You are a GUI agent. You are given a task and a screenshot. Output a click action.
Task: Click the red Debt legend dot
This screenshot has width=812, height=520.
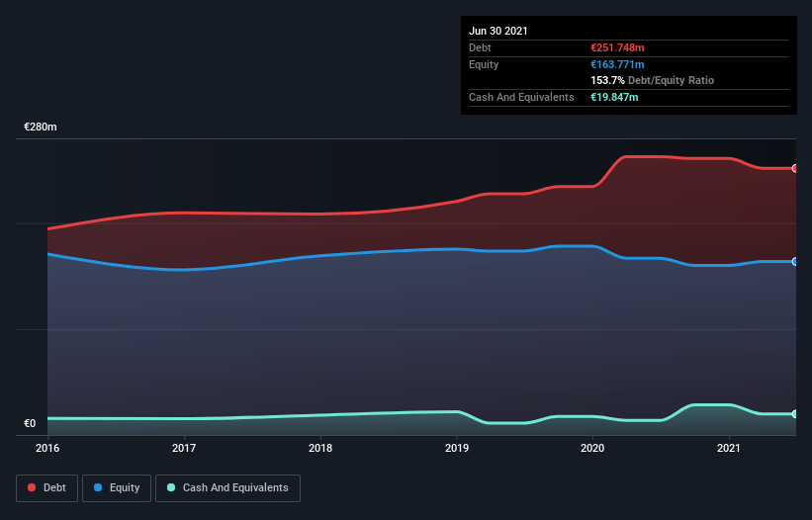[32, 487]
